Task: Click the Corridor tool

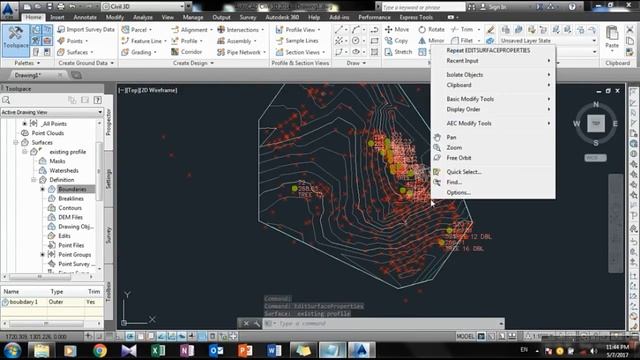Action: tap(187, 52)
